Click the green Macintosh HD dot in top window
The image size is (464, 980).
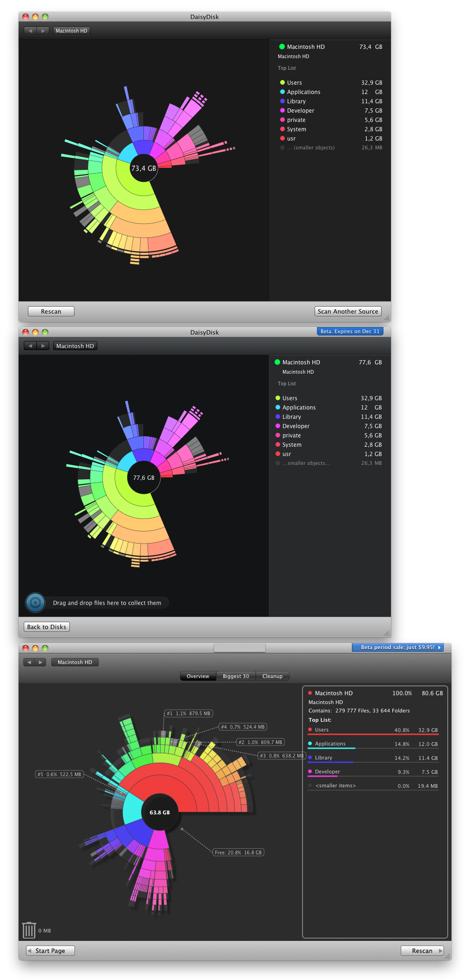(x=282, y=47)
